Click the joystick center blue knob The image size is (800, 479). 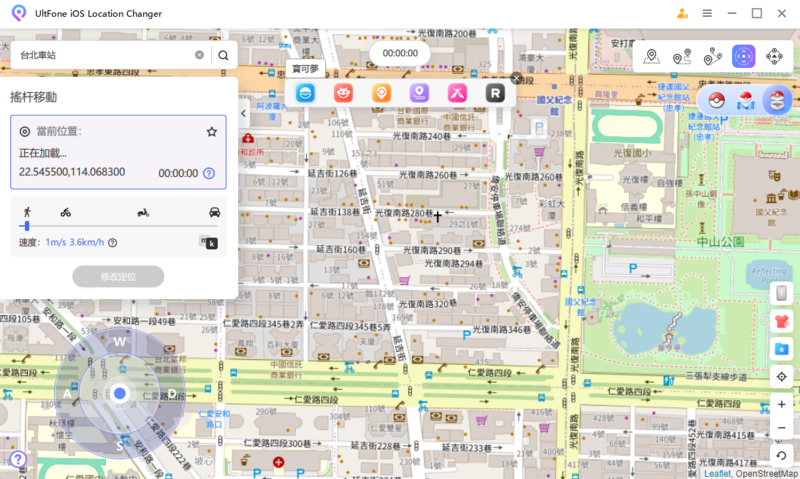[x=119, y=394]
